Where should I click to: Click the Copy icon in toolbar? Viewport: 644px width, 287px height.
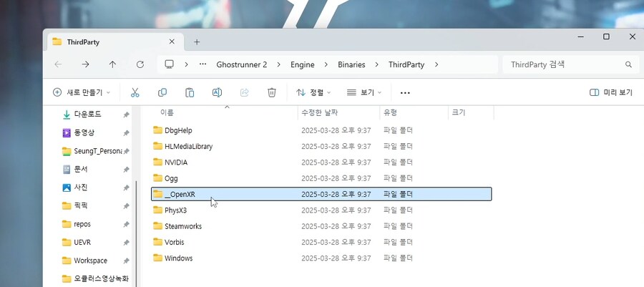162,92
